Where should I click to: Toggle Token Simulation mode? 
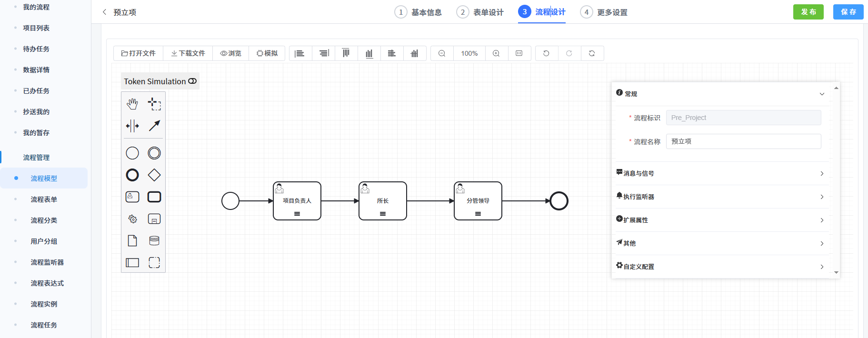(160, 81)
